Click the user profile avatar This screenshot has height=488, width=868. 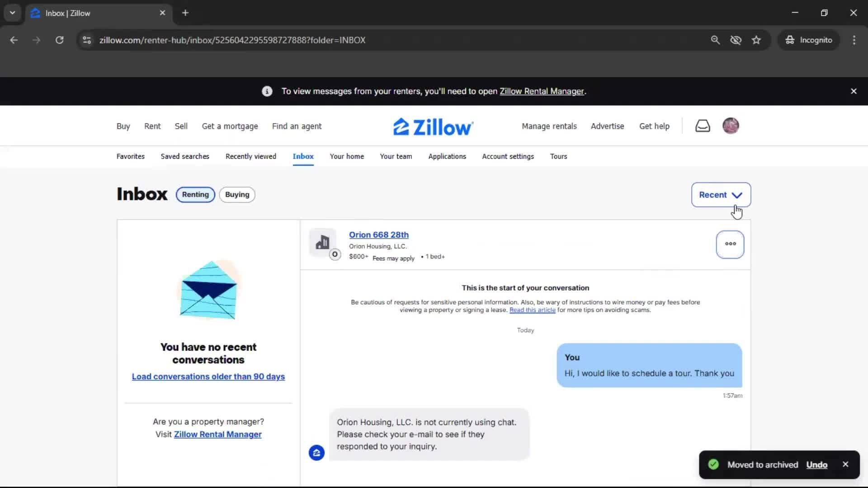point(730,126)
